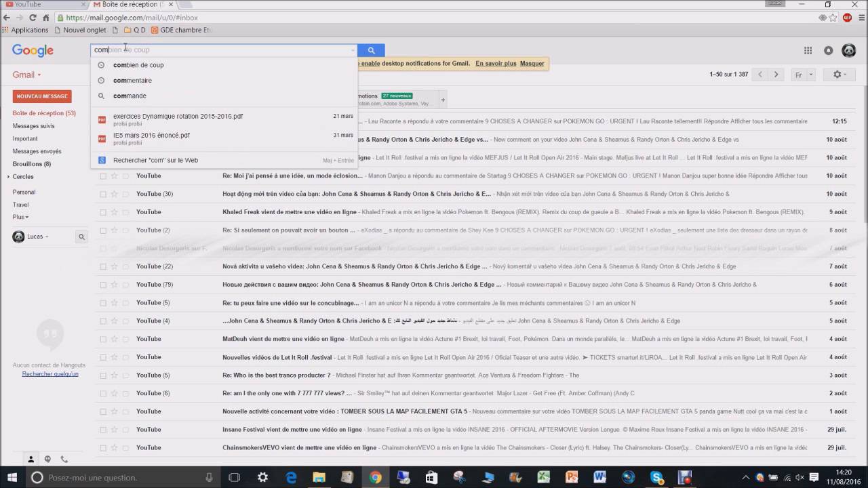Search Hangouts contacts magnifier icon

click(x=81, y=237)
